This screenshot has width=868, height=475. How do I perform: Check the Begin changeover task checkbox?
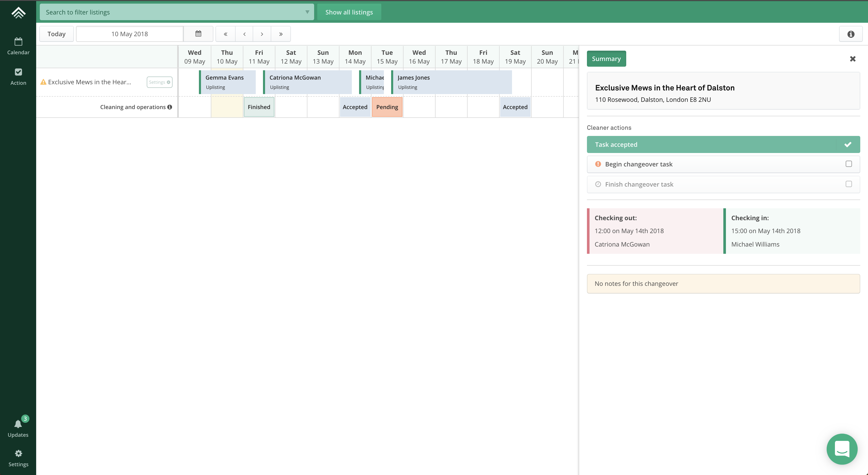(848, 164)
